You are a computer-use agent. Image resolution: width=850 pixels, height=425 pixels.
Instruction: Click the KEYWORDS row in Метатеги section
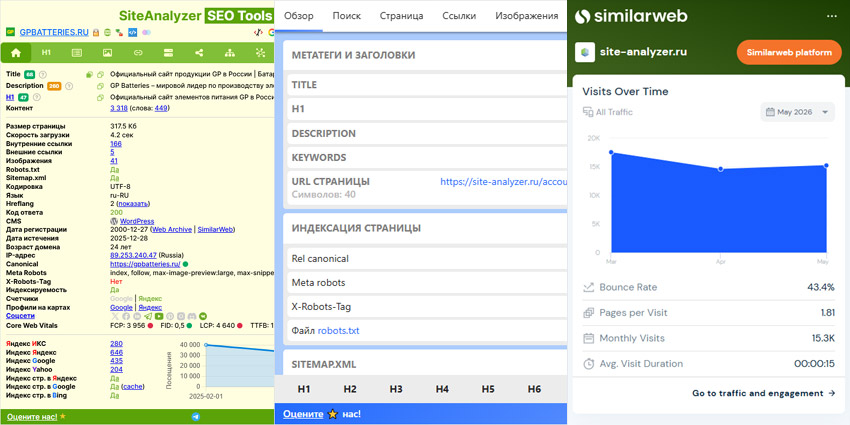[427, 158]
